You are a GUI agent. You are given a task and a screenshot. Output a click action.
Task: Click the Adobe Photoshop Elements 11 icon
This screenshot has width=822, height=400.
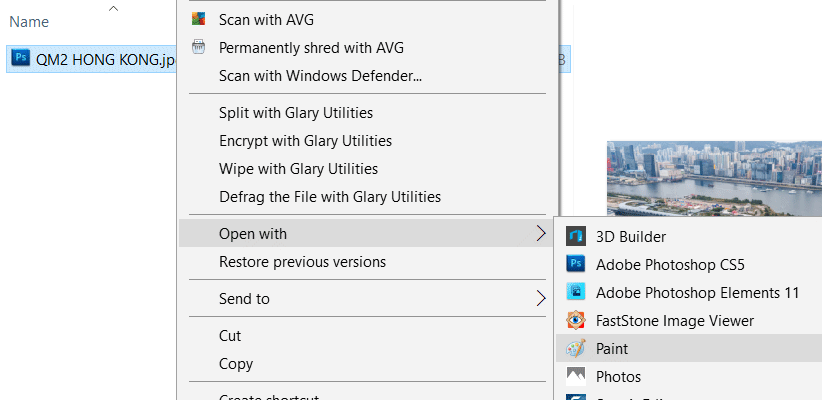pyautogui.click(x=575, y=293)
